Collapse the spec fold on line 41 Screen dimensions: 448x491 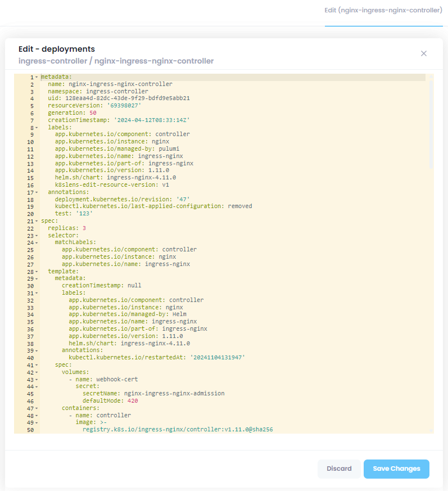pos(37,365)
